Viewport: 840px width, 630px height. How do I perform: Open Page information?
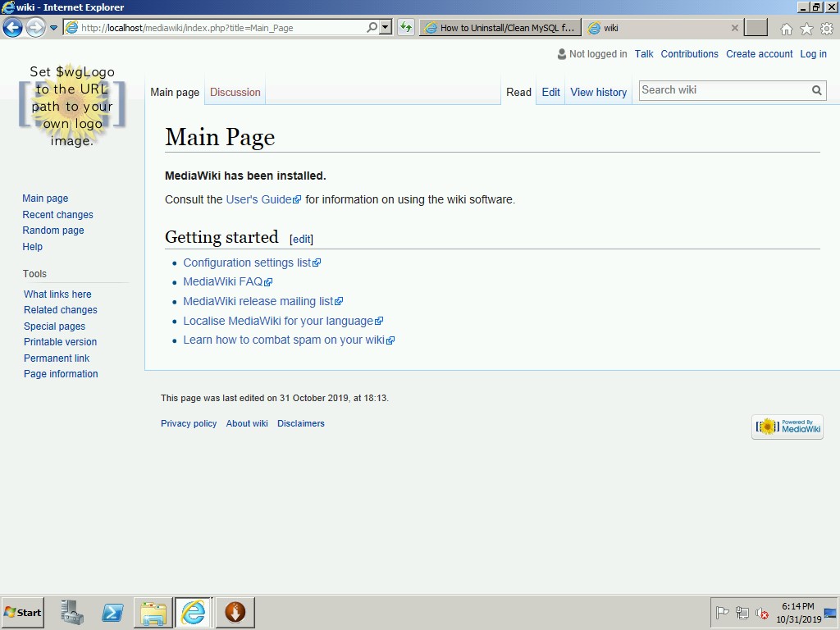pyautogui.click(x=61, y=374)
